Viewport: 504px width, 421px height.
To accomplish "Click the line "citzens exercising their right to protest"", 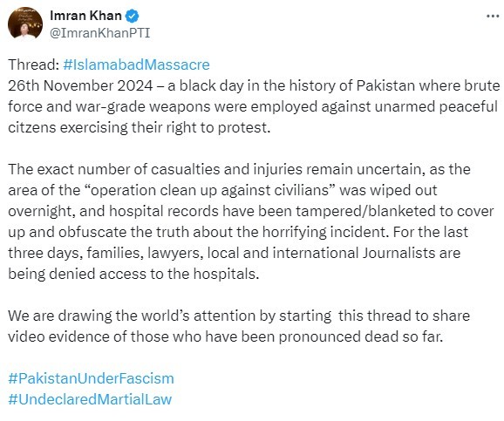I will (x=140, y=127).
